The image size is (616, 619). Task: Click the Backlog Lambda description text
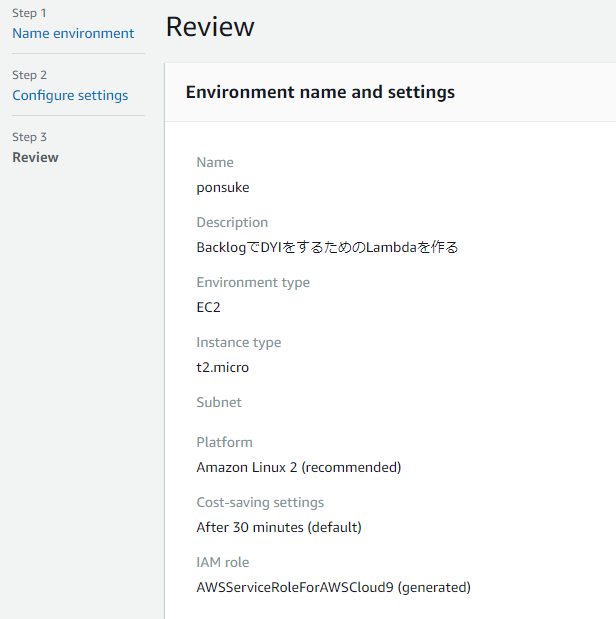327,247
